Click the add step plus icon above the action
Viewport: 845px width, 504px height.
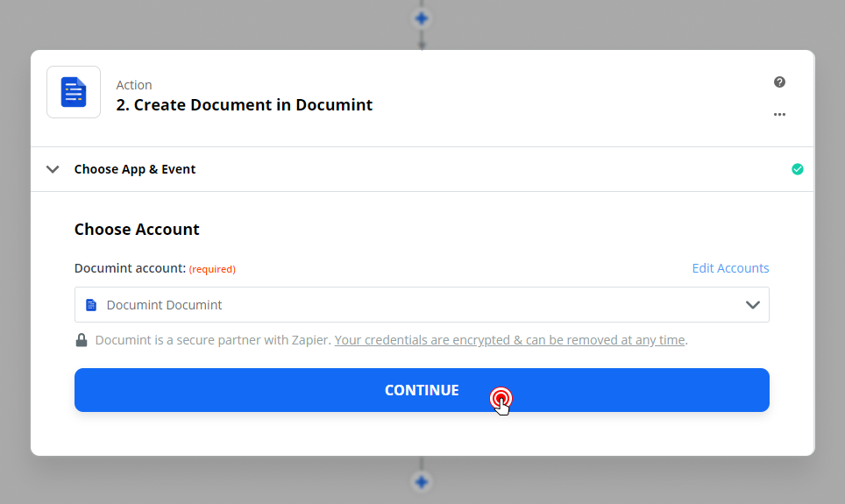tap(422, 18)
